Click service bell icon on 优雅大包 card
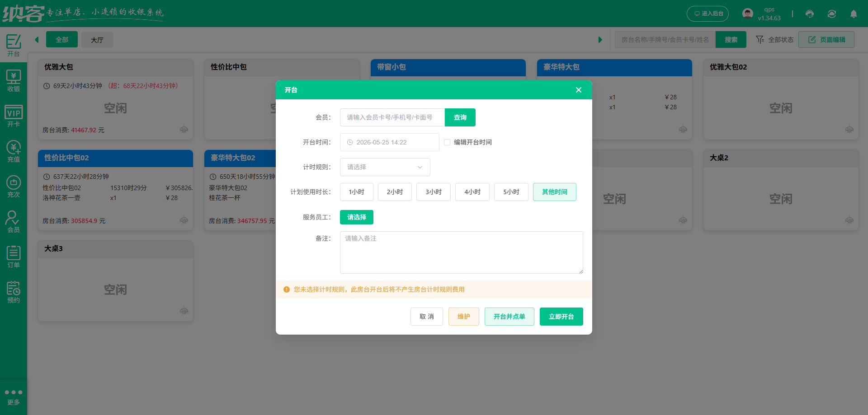 pyautogui.click(x=184, y=130)
